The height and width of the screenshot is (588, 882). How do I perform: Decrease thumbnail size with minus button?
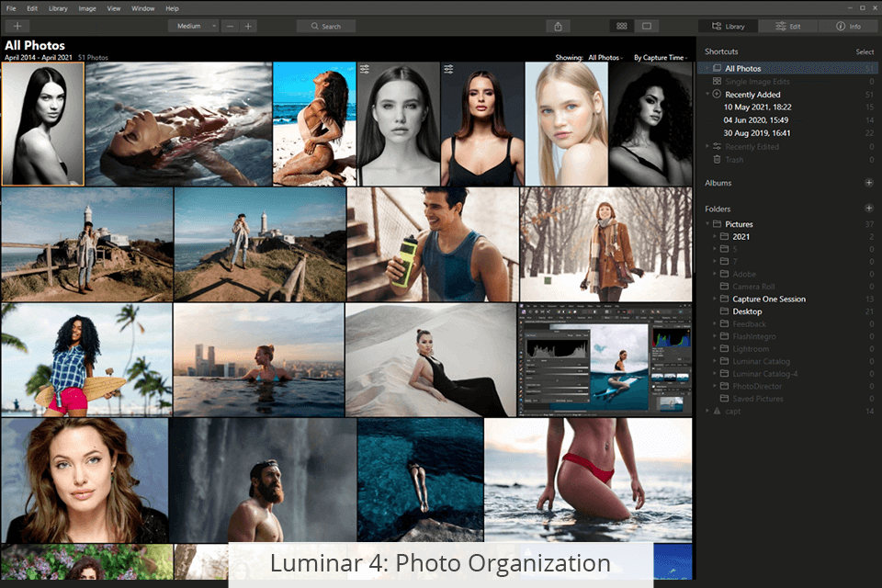pyautogui.click(x=230, y=26)
